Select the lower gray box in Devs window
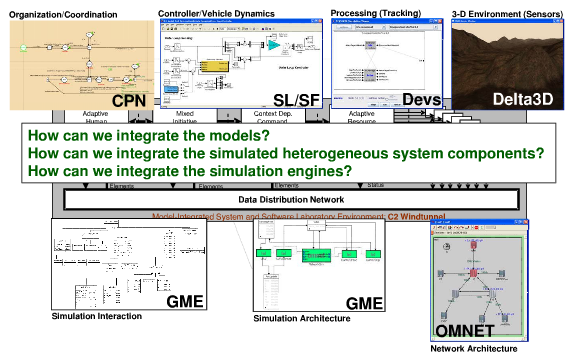Viewport: 570px width, 361px height. pyautogui.click(x=370, y=75)
